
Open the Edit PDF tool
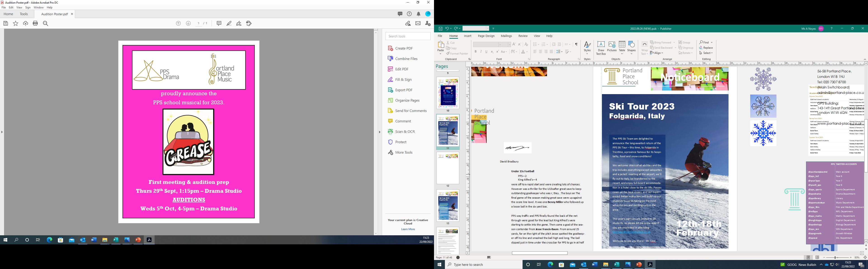(401, 69)
